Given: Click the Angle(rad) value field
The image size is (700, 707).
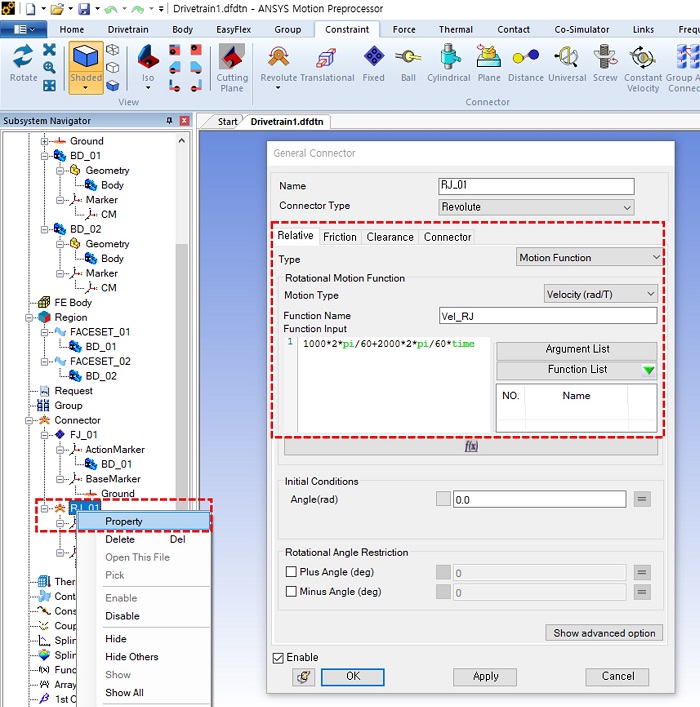Looking at the screenshot, I should (x=539, y=500).
